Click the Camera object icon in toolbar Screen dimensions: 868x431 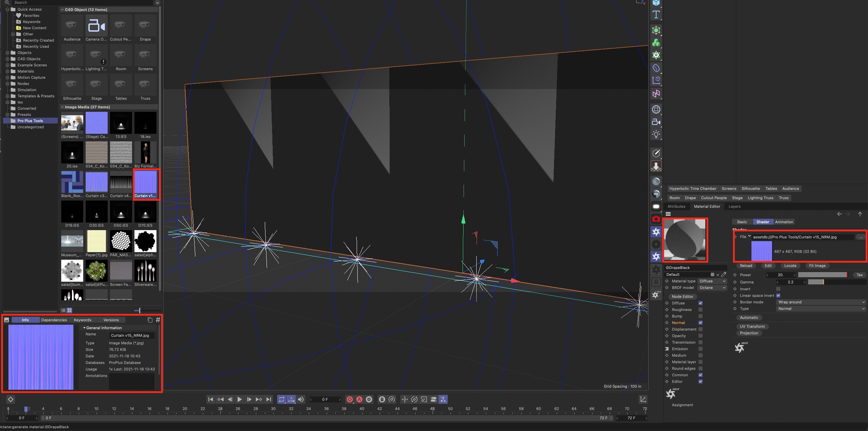tap(656, 122)
